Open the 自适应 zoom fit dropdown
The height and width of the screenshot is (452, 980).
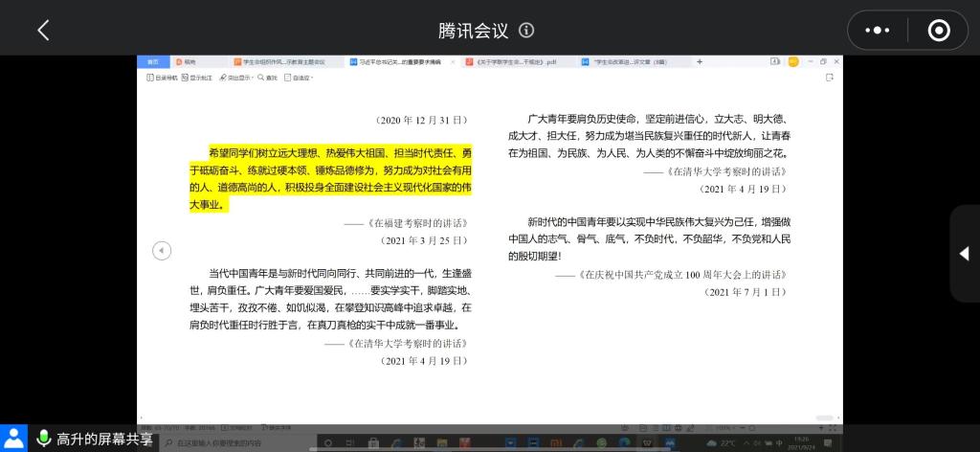[x=301, y=77]
